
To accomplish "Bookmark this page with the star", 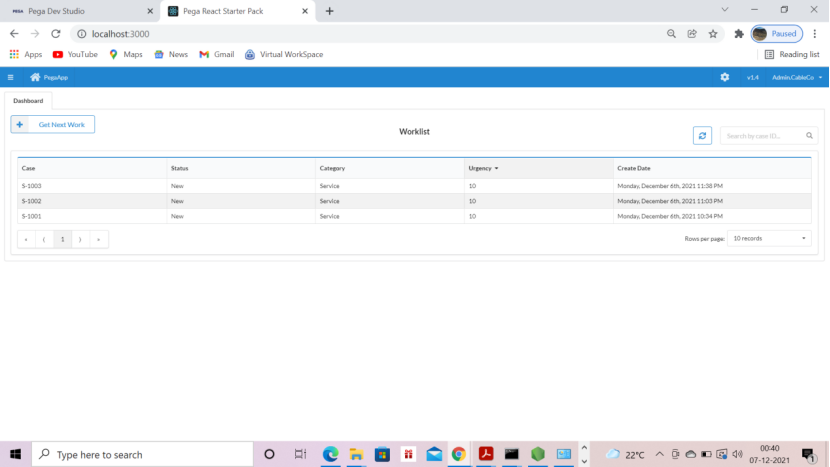I will pos(713,34).
